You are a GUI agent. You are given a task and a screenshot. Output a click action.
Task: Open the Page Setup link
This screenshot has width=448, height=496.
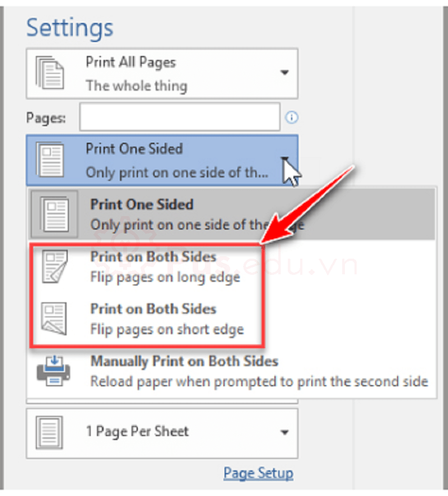258,472
